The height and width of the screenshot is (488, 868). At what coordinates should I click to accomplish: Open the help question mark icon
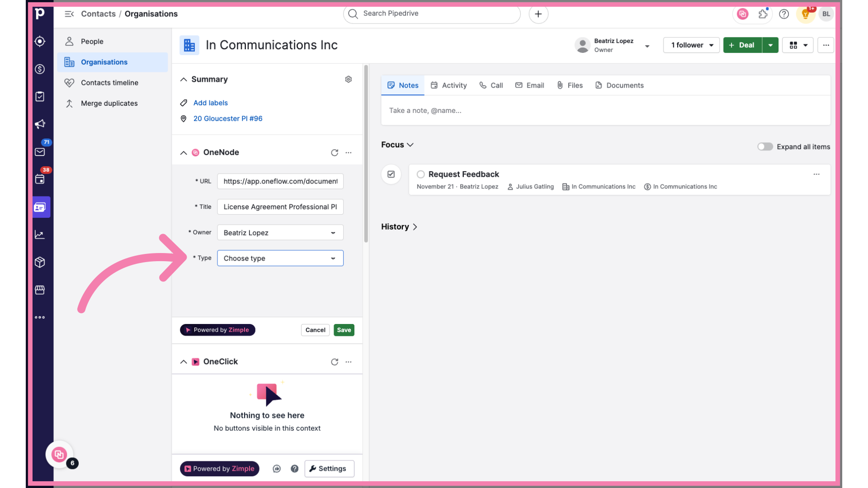784,14
